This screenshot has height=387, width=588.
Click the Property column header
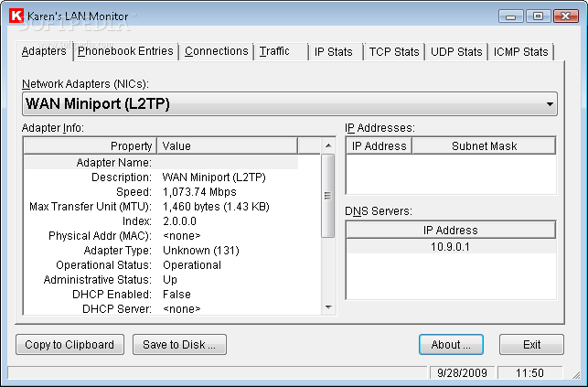90,145
